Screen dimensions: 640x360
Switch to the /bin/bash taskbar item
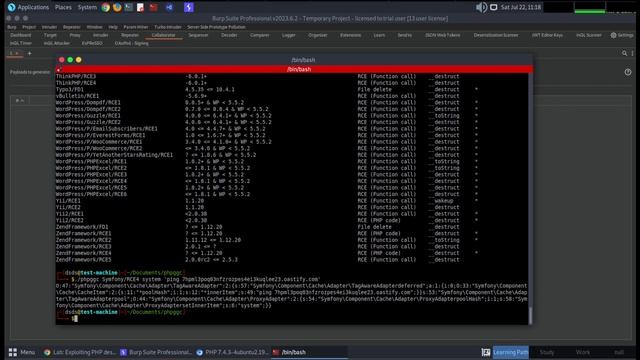pos(309,352)
